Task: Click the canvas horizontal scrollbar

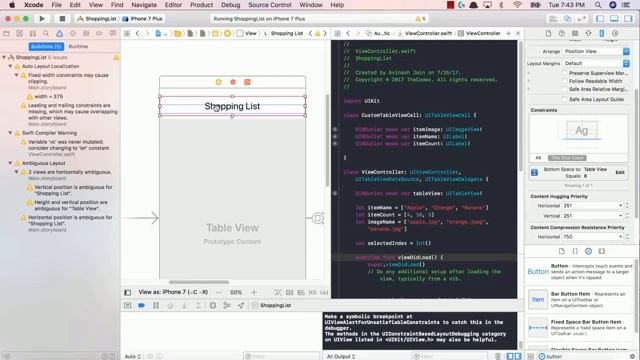Action: coord(199,282)
